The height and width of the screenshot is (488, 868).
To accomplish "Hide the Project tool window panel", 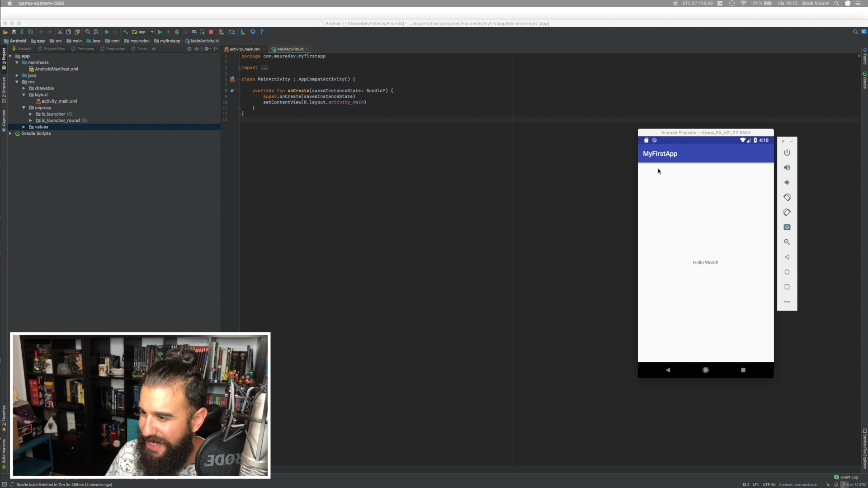I will [x=216, y=49].
